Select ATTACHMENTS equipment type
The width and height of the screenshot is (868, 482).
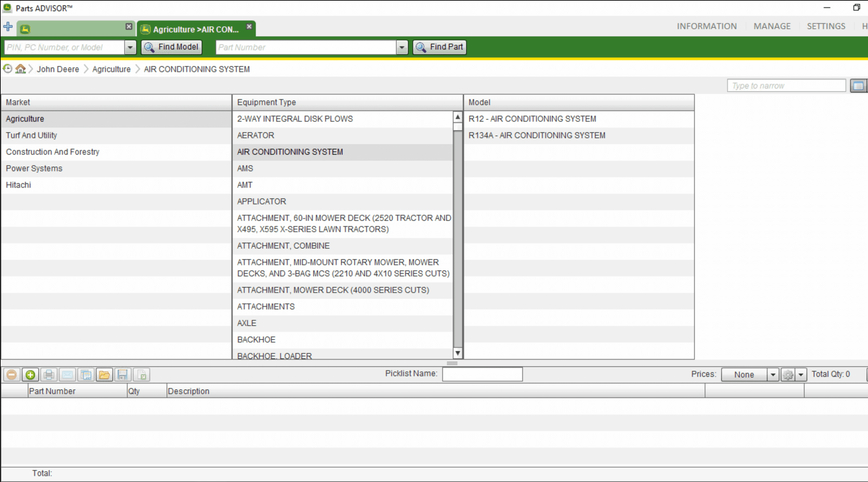pos(342,307)
